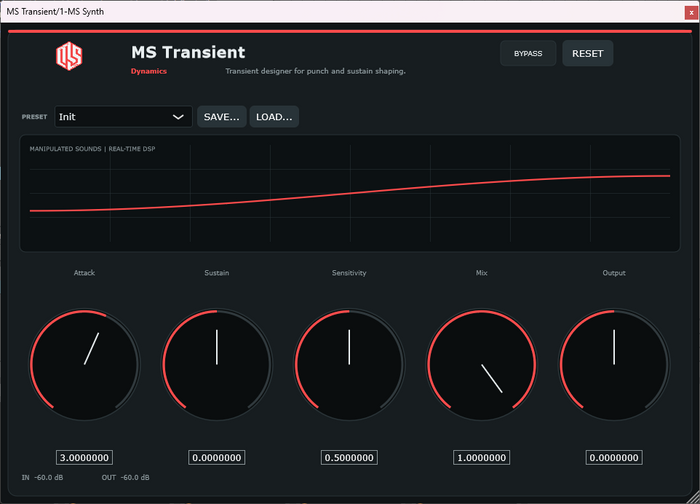
Task: Click the OUT -60.0 dB meter readout
Action: 125,477
